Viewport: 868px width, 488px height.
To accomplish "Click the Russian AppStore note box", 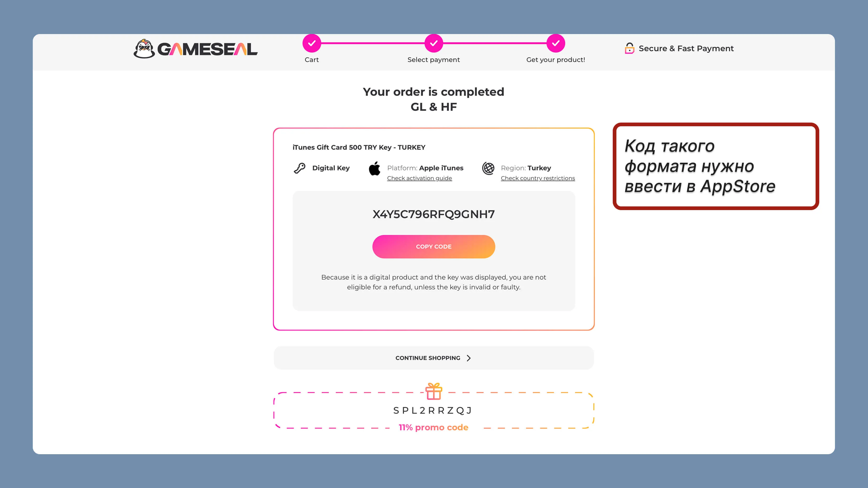I will pyautogui.click(x=716, y=166).
